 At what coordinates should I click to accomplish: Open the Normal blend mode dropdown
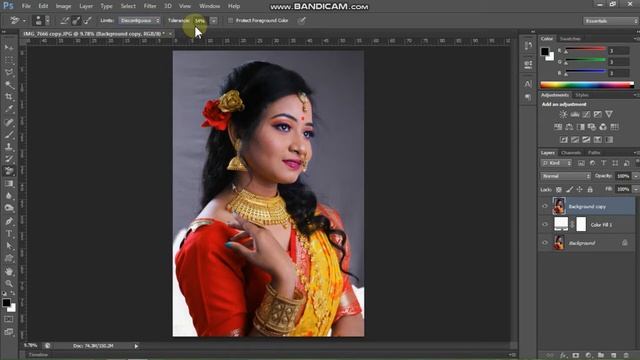[566, 176]
